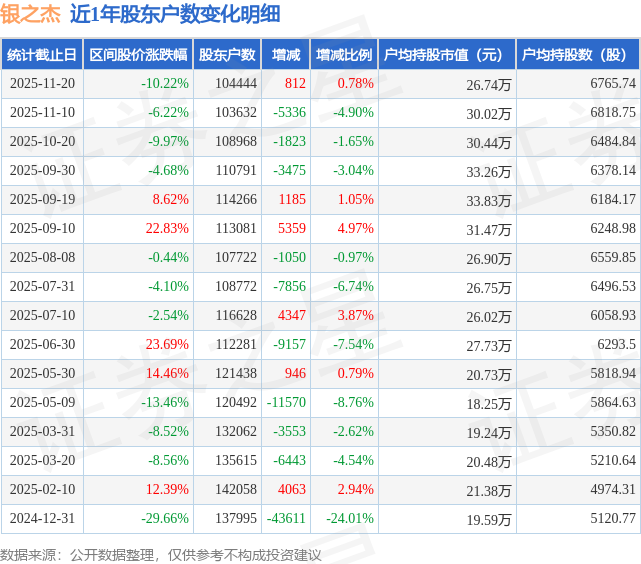This screenshot has width=641, height=564.
Task: Select the date cell 2025-11-10
Action: pyautogui.click(x=43, y=112)
